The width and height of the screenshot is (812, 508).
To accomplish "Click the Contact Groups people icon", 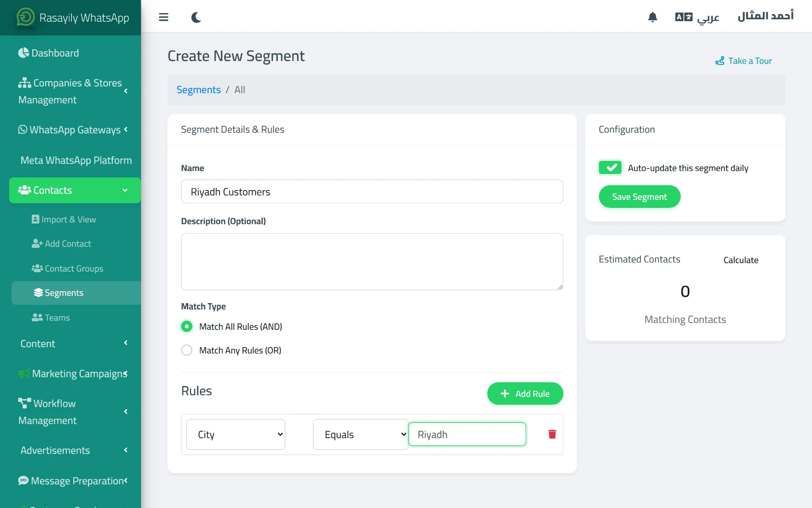I will point(37,268).
